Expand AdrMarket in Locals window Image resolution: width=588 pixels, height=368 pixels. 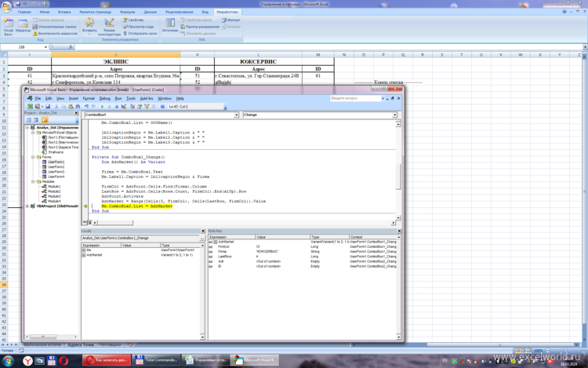point(84,255)
